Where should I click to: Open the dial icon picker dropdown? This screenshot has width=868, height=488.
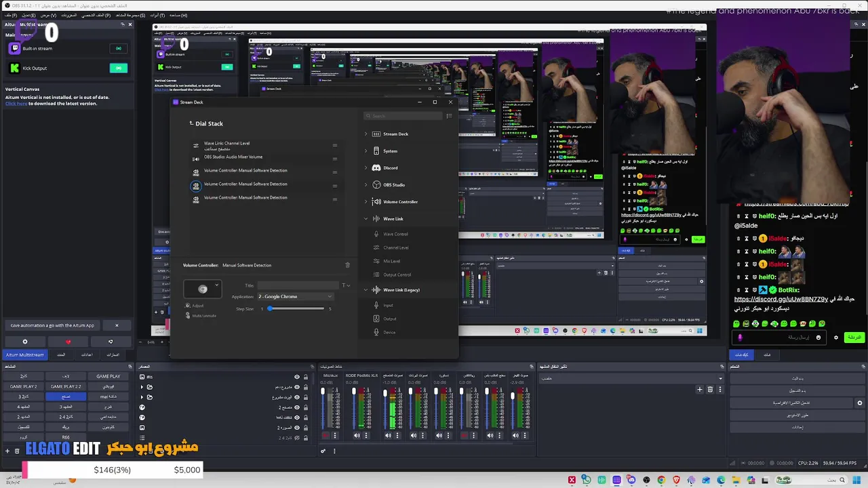pos(216,285)
